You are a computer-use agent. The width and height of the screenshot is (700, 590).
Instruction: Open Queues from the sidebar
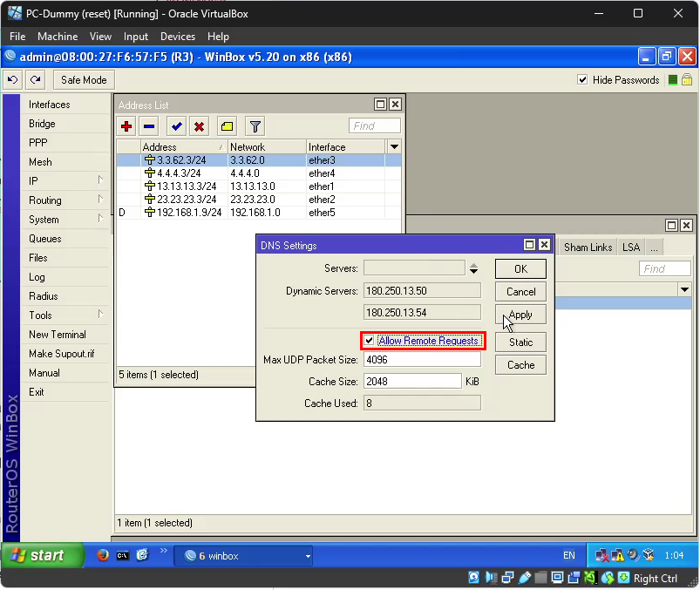45,238
